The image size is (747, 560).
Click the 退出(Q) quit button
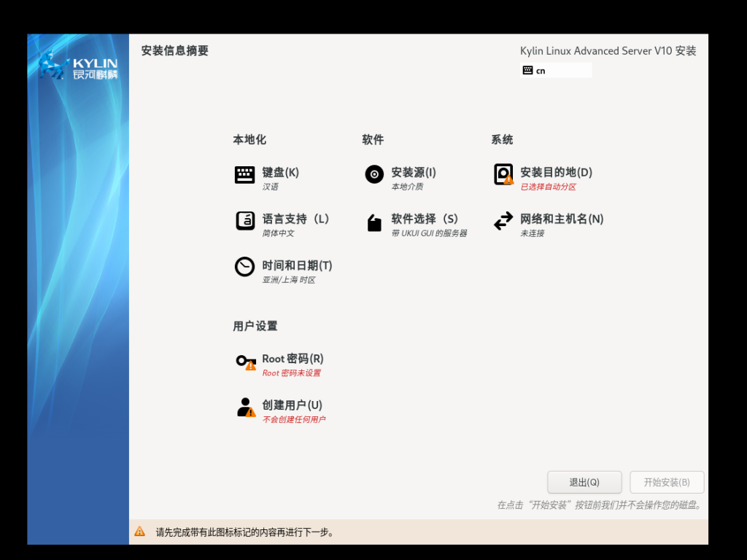(x=584, y=483)
